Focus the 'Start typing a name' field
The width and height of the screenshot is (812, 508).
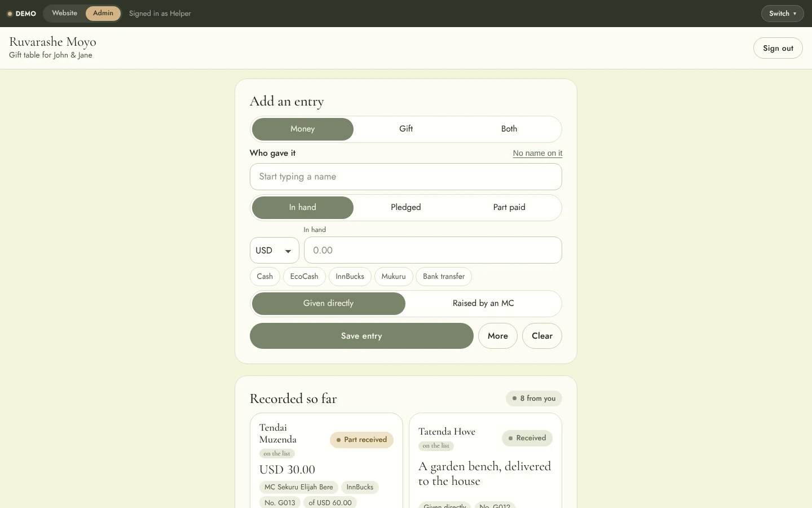[x=406, y=177]
